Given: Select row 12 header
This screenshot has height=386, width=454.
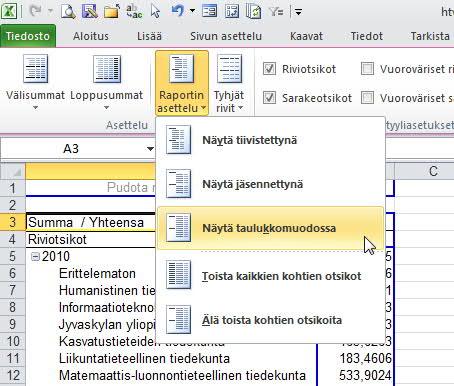Looking at the screenshot, I should [x=13, y=375].
